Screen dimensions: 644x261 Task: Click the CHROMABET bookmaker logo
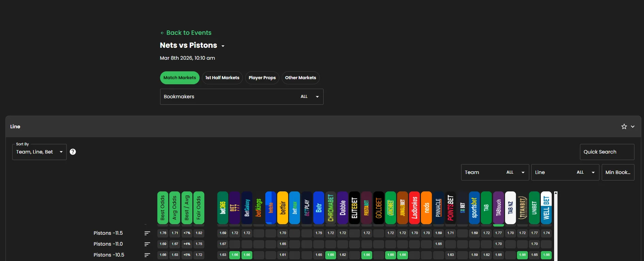tap(331, 208)
